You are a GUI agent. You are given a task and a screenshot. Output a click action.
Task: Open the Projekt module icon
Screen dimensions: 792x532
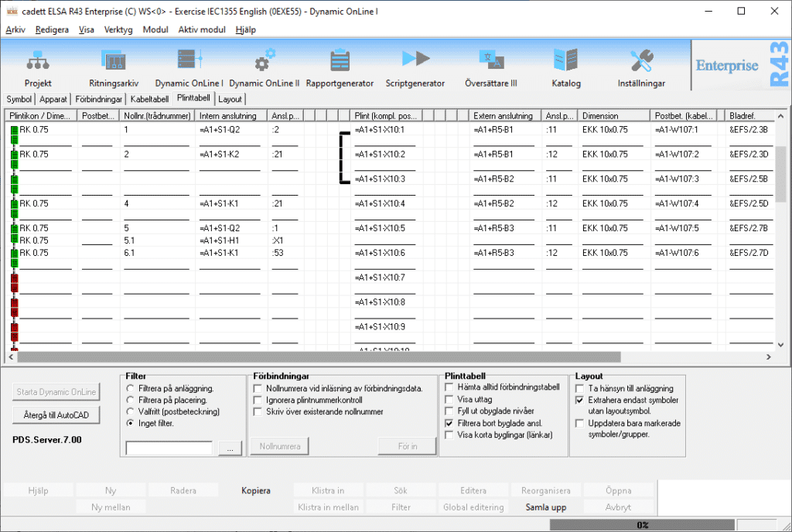(x=38, y=62)
